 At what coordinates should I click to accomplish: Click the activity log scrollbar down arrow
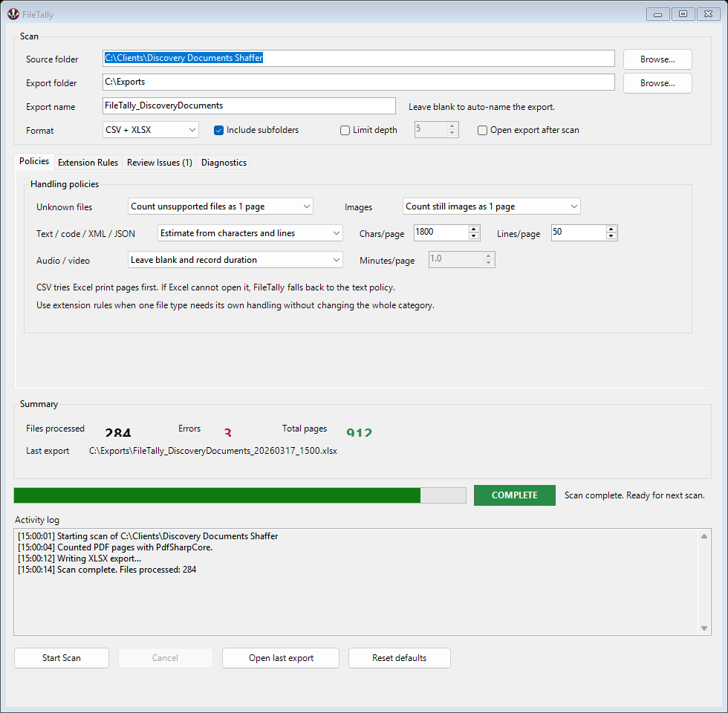(x=703, y=628)
